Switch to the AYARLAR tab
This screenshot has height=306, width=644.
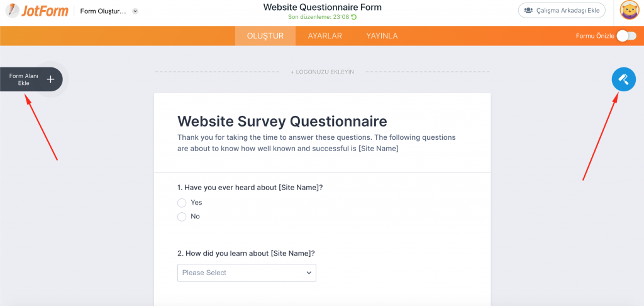pyautogui.click(x=325, y=36)
